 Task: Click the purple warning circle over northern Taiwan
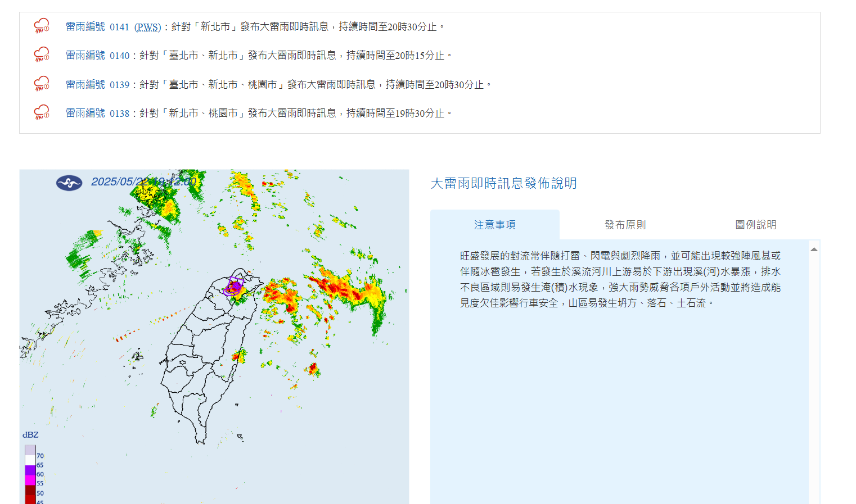tap(233, 288)
